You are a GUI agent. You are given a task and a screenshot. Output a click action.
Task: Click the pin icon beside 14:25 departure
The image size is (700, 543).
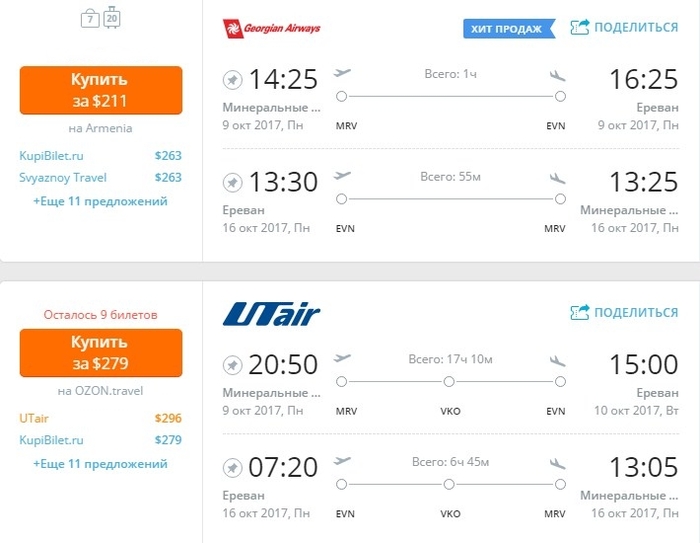(x=232, y=78)
